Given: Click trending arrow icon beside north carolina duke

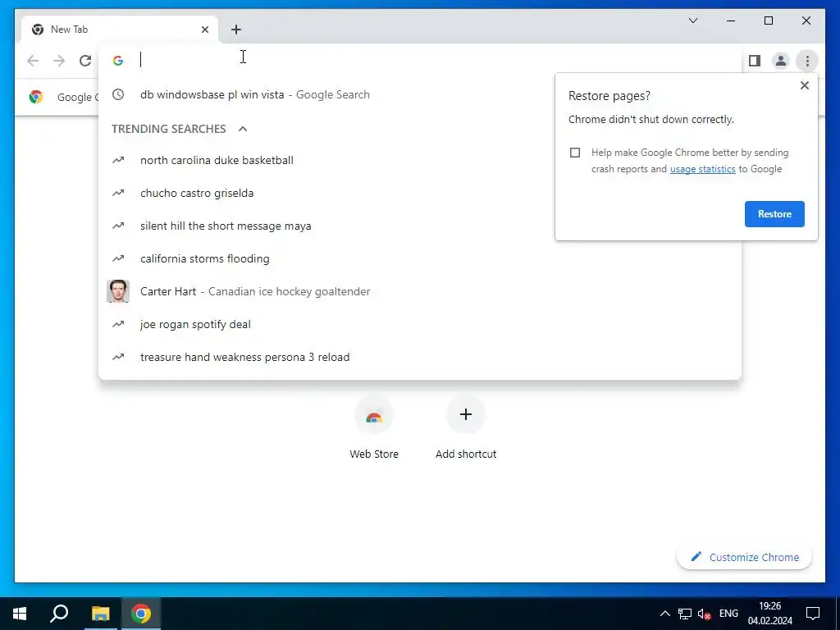Looking at the screenshot, I should pyautogui.click(x=118, y=160).
